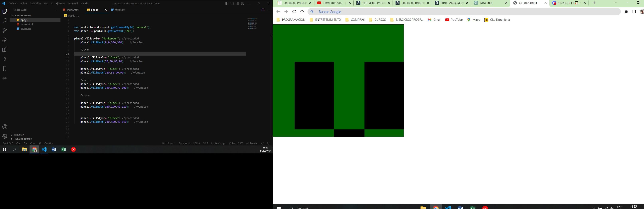
Task: Open Run and Debug view
Action: 5,40
